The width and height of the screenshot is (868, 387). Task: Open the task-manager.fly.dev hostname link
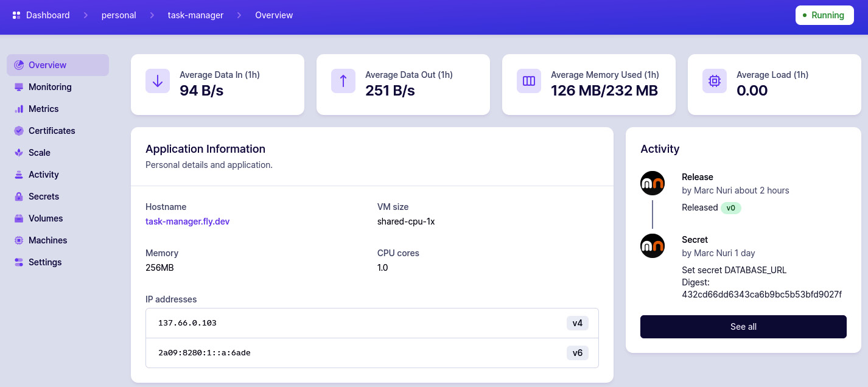click(x=187, y=221)
